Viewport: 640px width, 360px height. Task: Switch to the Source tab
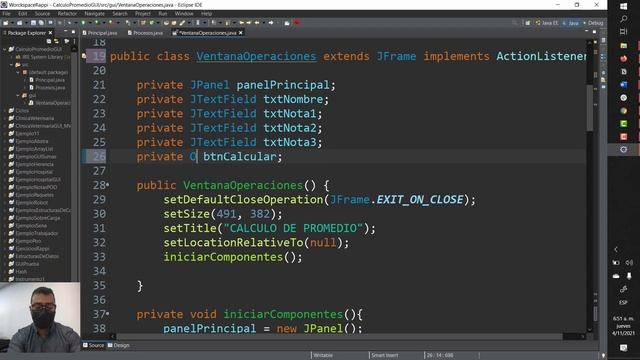pos(93,345)
